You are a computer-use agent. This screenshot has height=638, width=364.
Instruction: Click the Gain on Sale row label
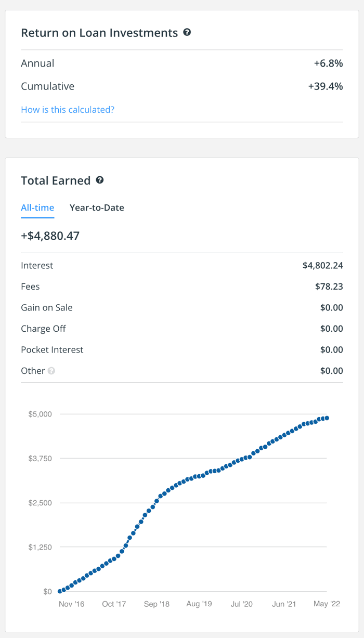click(x=47, y=307)
